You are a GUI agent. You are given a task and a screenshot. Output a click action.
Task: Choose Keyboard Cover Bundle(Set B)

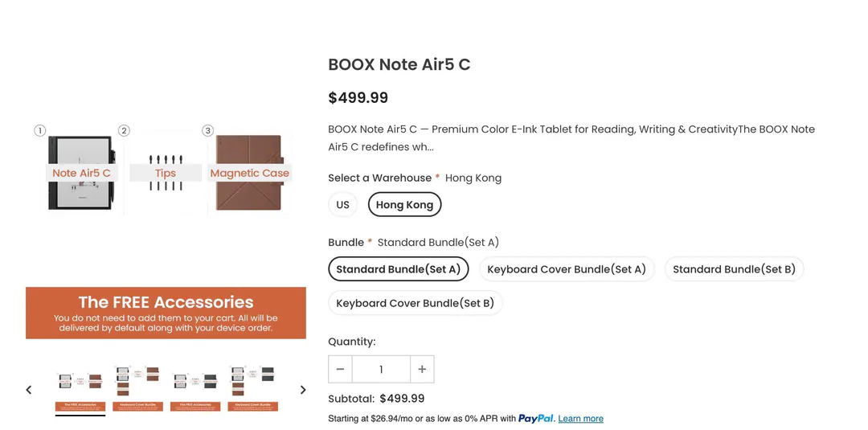(x=416, y=303)
